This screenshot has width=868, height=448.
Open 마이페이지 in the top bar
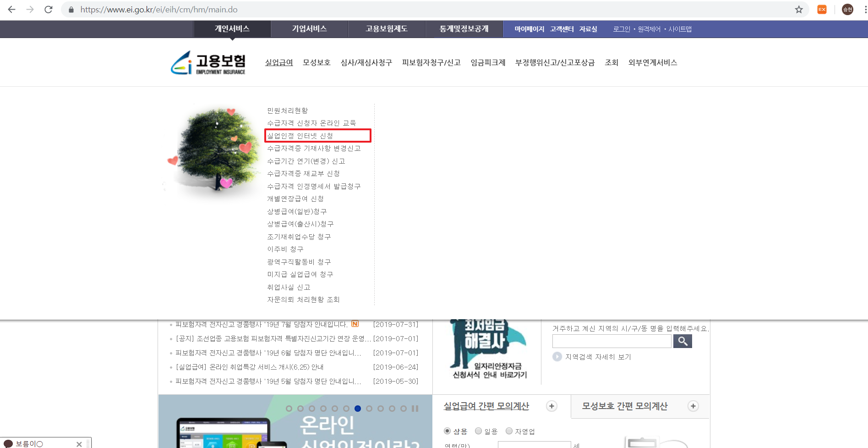coord(529,29)
